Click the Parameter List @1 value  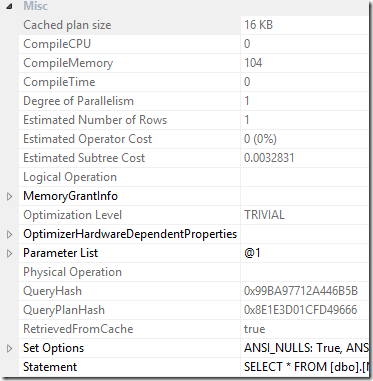252,253
